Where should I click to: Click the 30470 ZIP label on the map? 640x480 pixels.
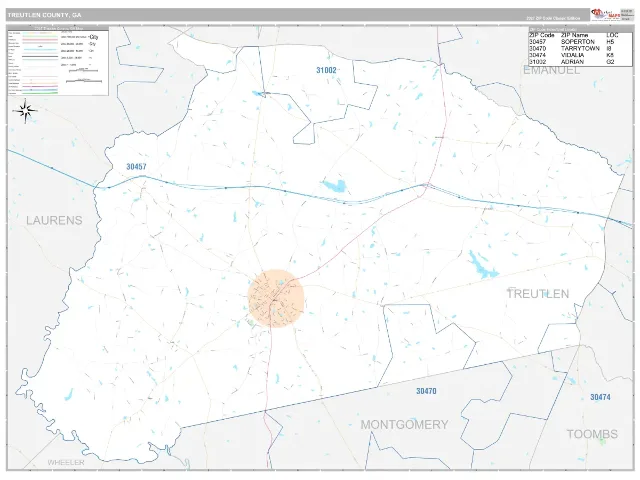[x=426, y=391]
